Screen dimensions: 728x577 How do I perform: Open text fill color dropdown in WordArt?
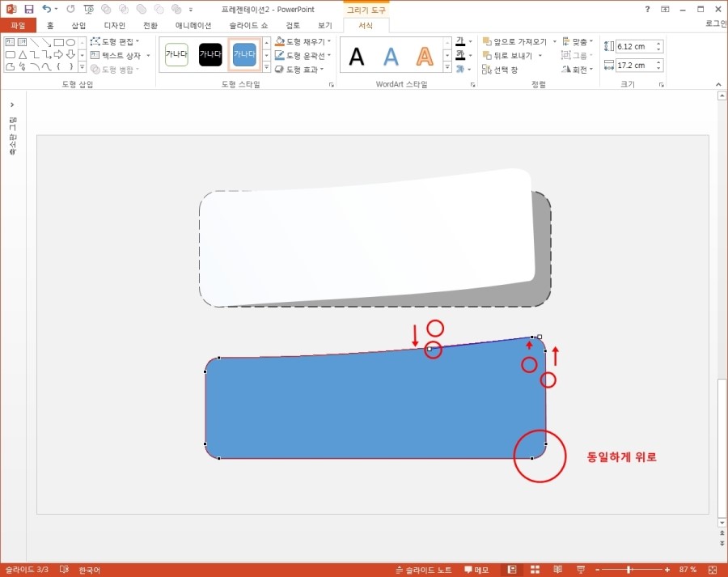click(470, 42)
